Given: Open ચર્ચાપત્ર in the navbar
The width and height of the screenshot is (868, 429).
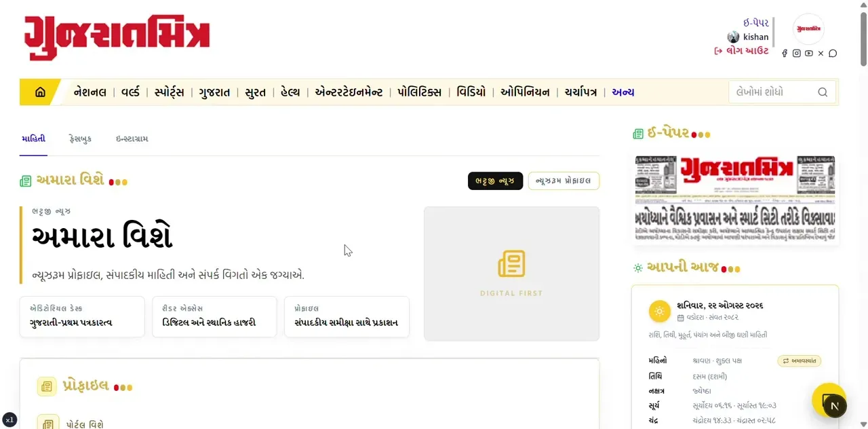Looking at the screenshot, I should [580, 92].
